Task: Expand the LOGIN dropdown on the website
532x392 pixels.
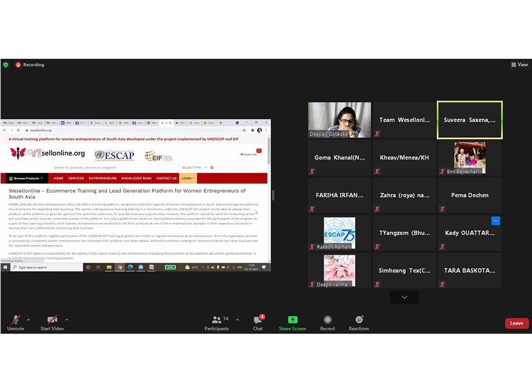Action: [188, 178]
